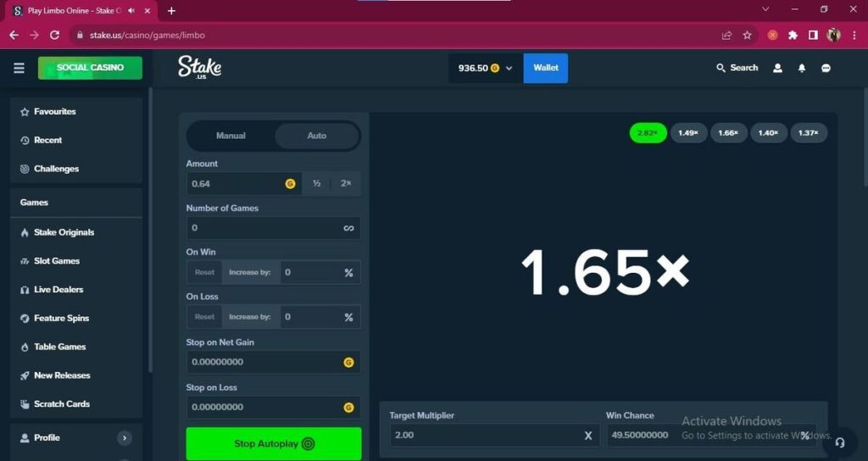Click the Stop on Net Gain field
This screenshot has width=868, height=461.
pyautogui.click(x=274, y=362)
